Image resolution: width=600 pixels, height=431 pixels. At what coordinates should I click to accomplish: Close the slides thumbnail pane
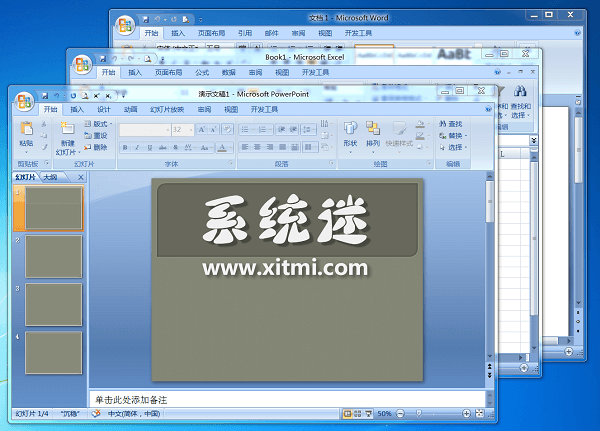point(81,177)
